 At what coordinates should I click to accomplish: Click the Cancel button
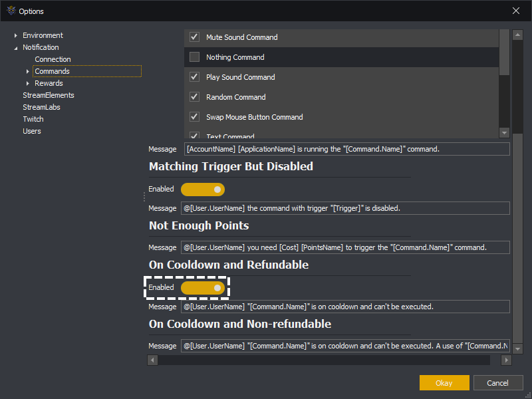tap(497, 383)
